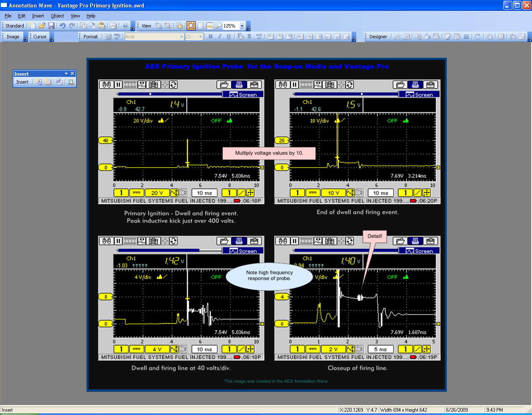Screen dimensions: 532x415
Task: Click caption 'End of dwell and firing event.'
Action: pyautogui.click(x=357, y=212)
